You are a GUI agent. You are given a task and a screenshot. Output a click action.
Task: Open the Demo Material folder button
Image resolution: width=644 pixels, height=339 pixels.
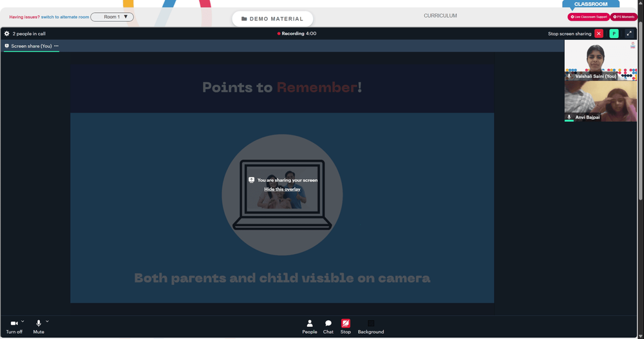[x=272, y=19]
